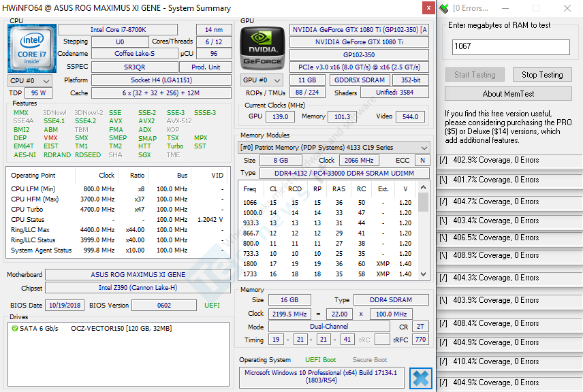Screen dimensions: 583x392
Task: Click the GDDR5X SDRAM memory type
Action: coord(359,80)
